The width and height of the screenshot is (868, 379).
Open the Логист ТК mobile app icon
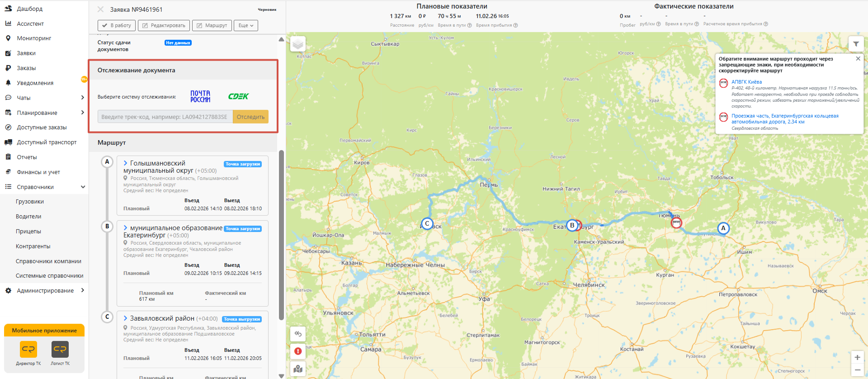pos(60,349)
